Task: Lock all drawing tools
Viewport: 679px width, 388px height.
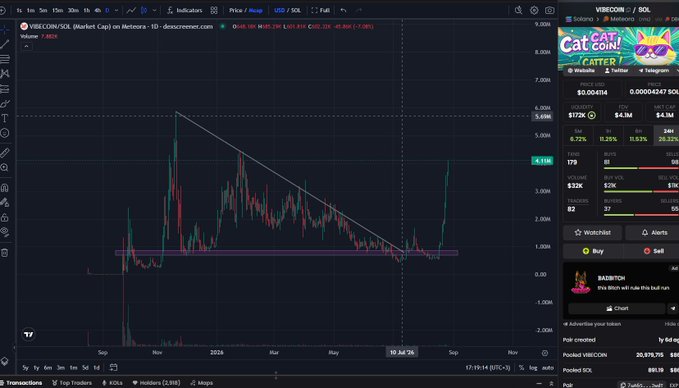Action: tap(5, 217)
